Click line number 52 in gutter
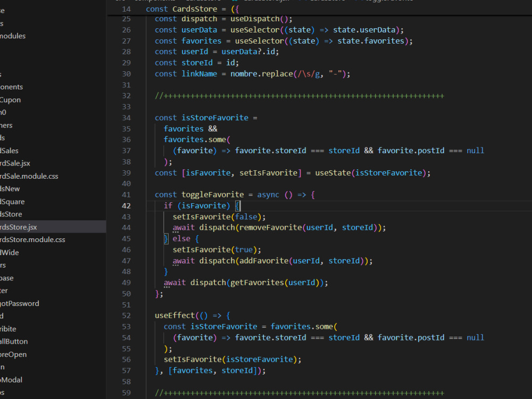 pyautogui.click(x=126, y=315)
